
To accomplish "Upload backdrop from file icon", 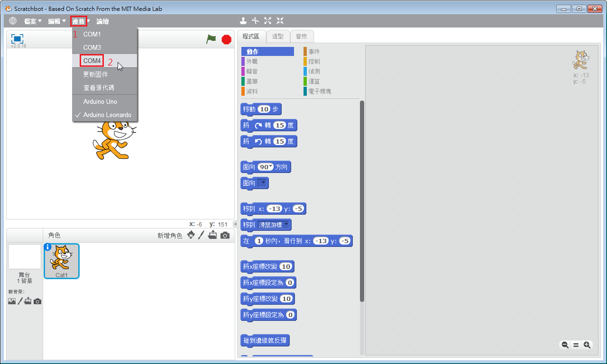I will pyautogui.click(x=28, y=301).
